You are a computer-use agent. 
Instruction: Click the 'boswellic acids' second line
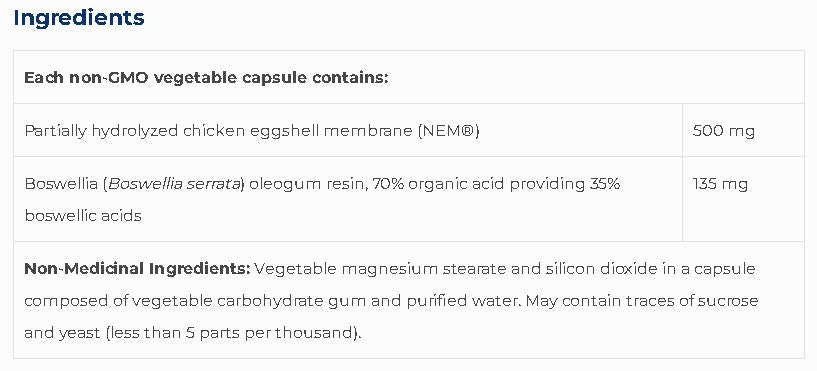point(83,215)
